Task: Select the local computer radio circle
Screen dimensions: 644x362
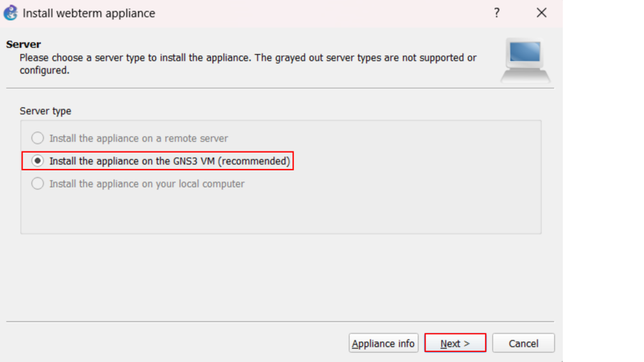Action: pos(38,184)
